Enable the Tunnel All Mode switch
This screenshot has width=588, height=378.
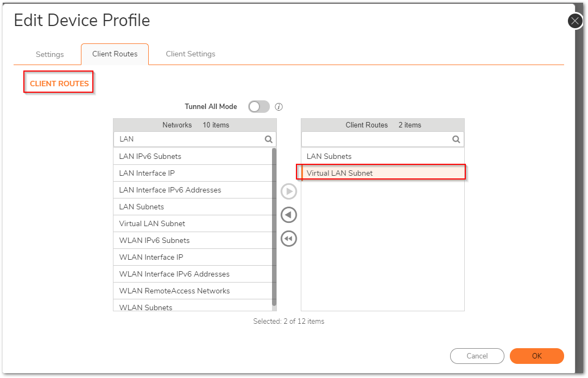tap(259, 107)
